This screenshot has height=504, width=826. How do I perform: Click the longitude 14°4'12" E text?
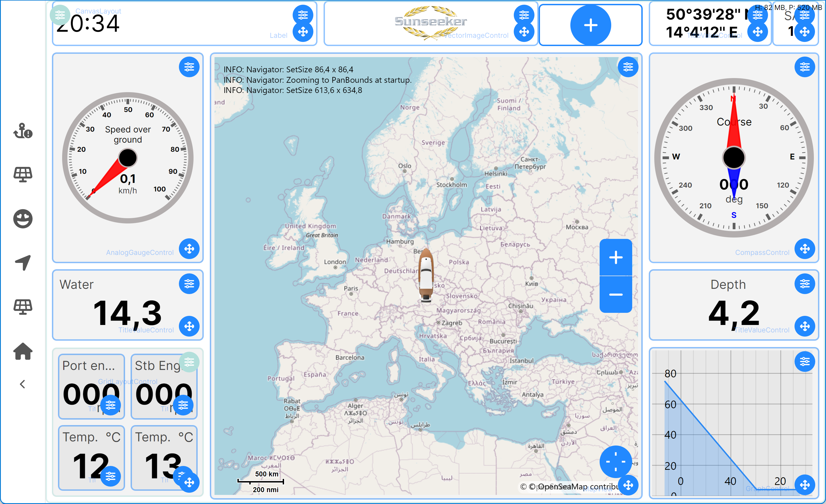[x=702, y=33]
